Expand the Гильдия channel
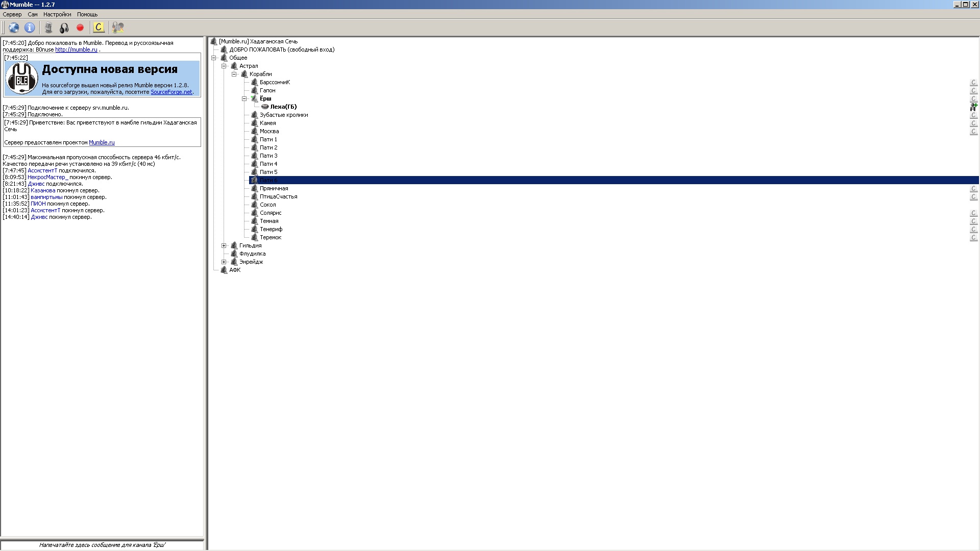Image resolution: width=980 pixels, height=551 pixels. (224, 245)
